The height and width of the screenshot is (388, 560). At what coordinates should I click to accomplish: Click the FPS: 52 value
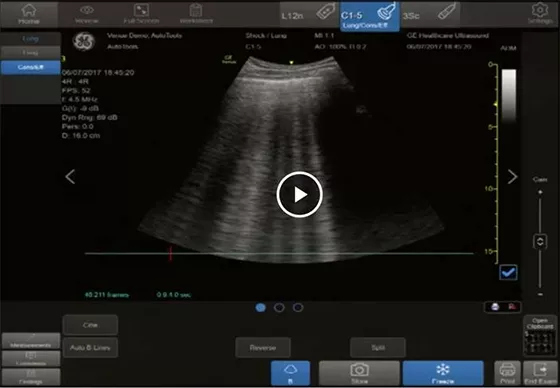76,91
